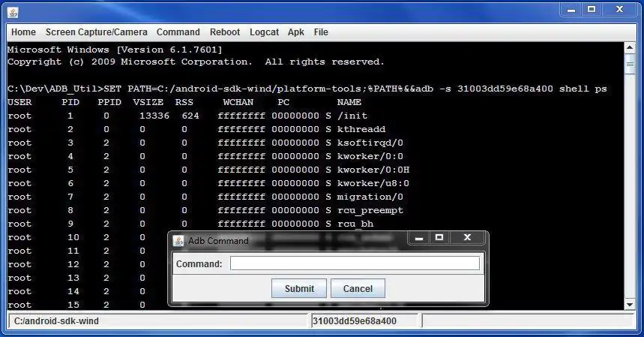644x337 pixels.
Task: Minimize the main ADB Util window
Action: (571, 10)
